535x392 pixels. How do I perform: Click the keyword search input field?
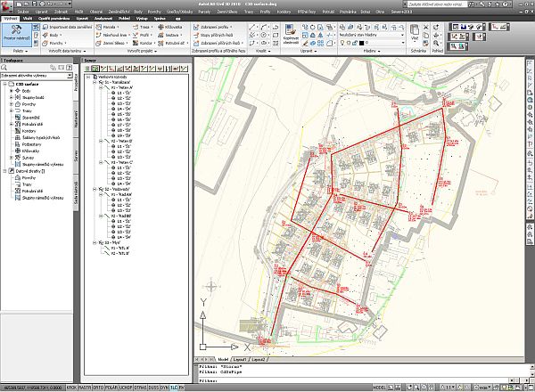click(436, 4)
